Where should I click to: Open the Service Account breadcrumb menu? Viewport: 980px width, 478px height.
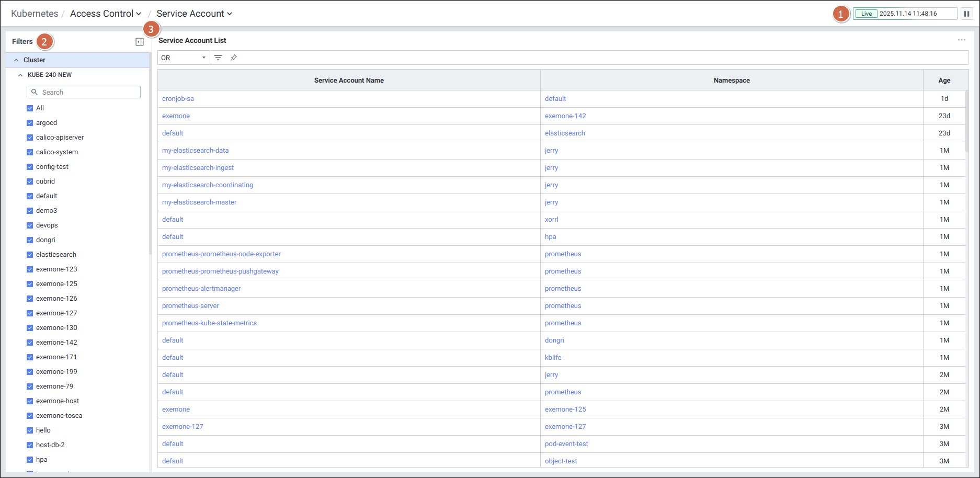[194, 14]
